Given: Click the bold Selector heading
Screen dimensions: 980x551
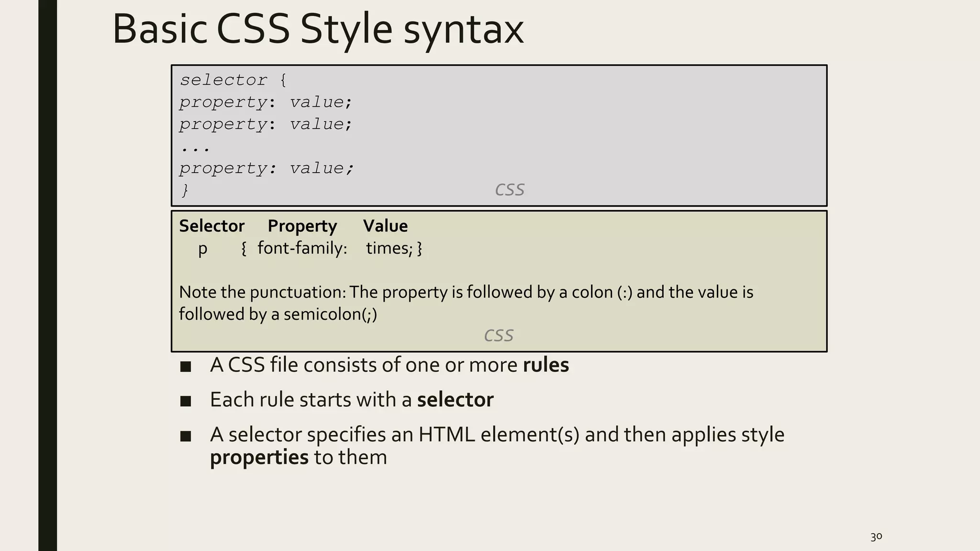Looking at the screenshot, I should click(x=212, y=226).
